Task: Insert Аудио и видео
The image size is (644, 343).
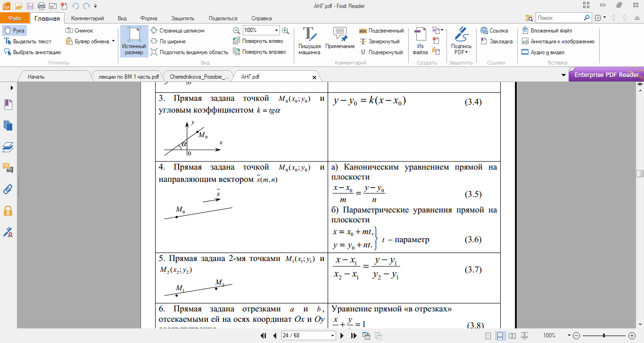Action: 543,52
